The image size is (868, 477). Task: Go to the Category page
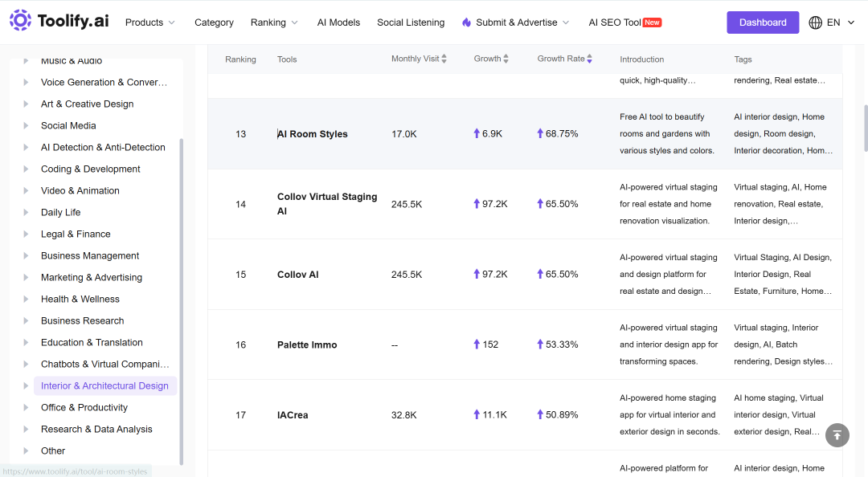pos(214,22)
